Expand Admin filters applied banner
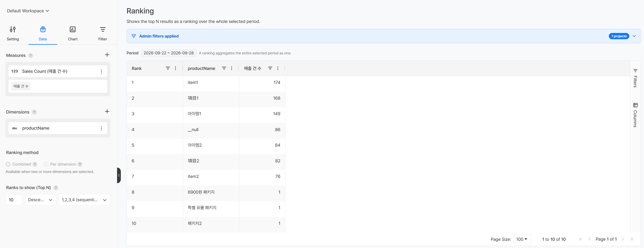Image resolution: width=644 pixels, height=248 pixels. (634, 36)
